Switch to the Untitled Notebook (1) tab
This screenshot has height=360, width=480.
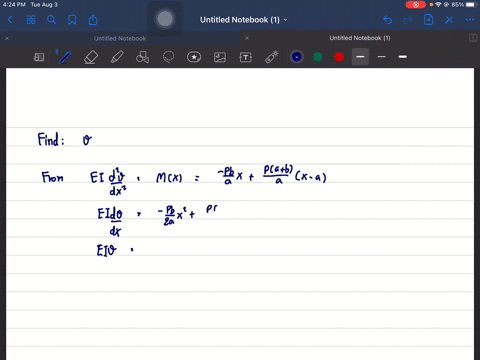(360, 38)
